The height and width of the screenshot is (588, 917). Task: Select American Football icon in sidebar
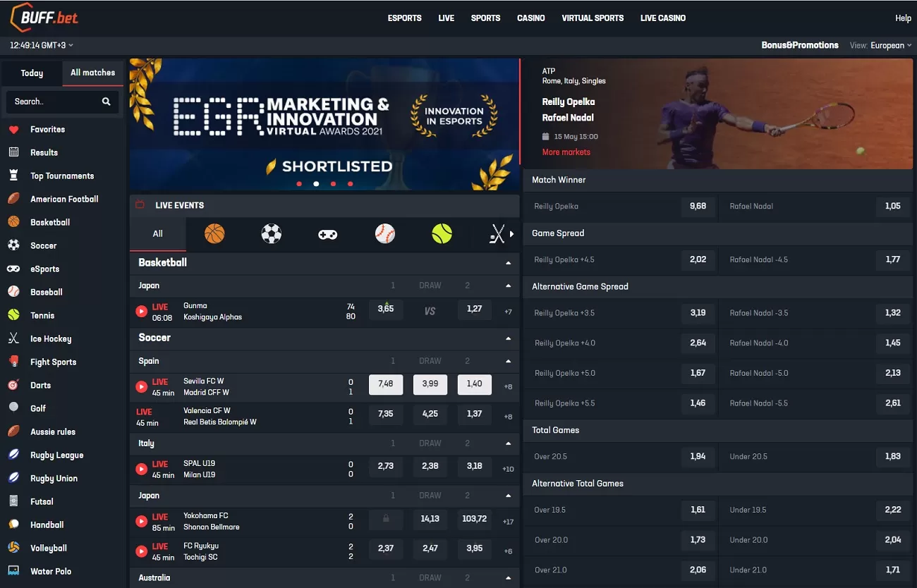click(13, 199)
